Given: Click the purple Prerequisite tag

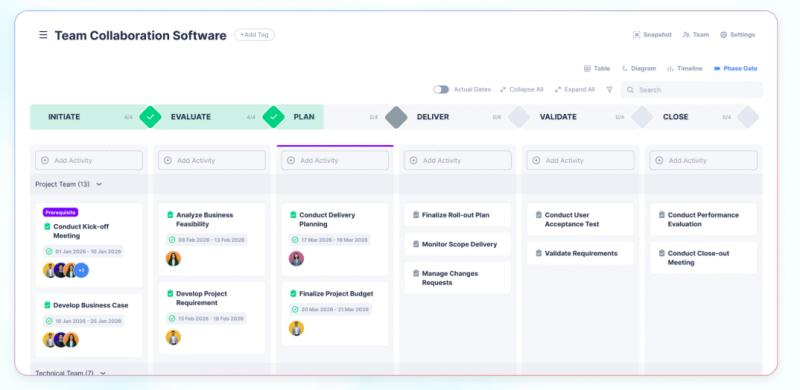Looking at the screenshot, I should pos(61,212).
